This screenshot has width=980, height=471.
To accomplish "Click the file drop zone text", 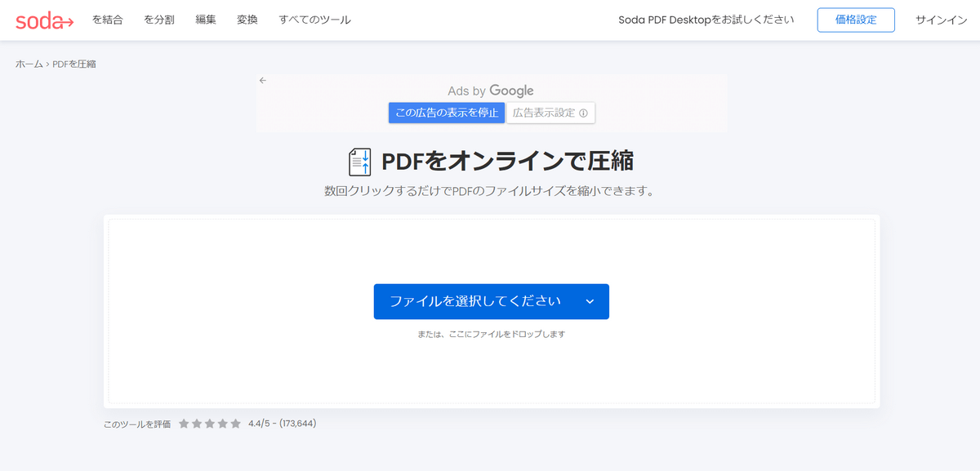I will pyautogui.click(x=492, y=334).
